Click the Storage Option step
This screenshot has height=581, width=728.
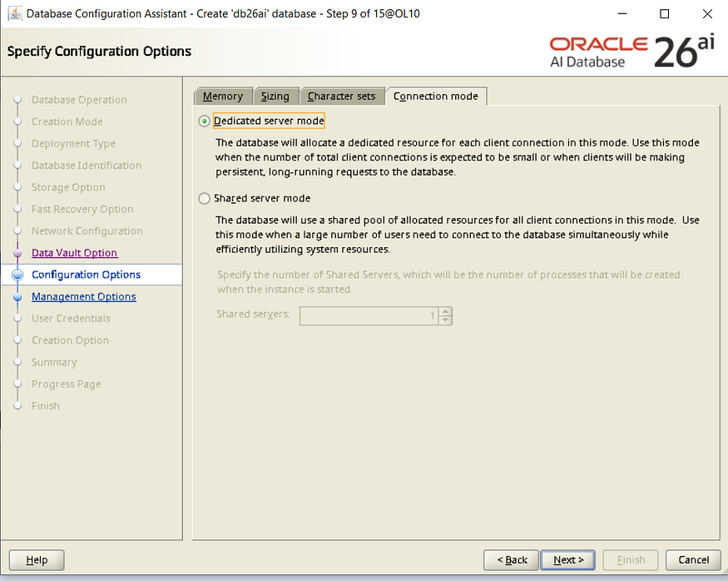point(68,187)
